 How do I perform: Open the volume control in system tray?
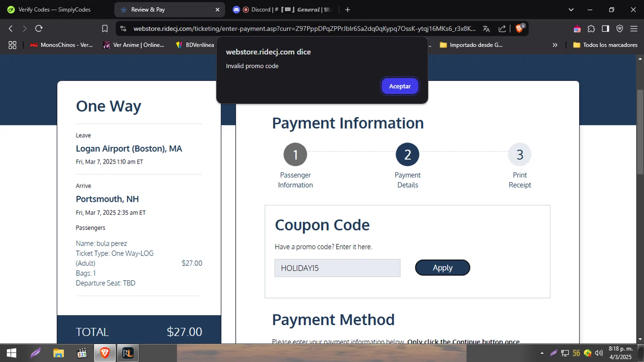coord(599,353)
